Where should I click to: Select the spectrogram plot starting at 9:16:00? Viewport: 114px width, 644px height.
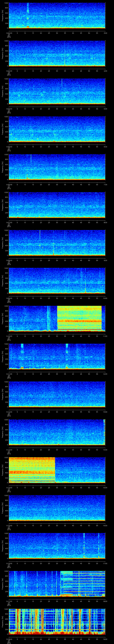tap(57, 546)
